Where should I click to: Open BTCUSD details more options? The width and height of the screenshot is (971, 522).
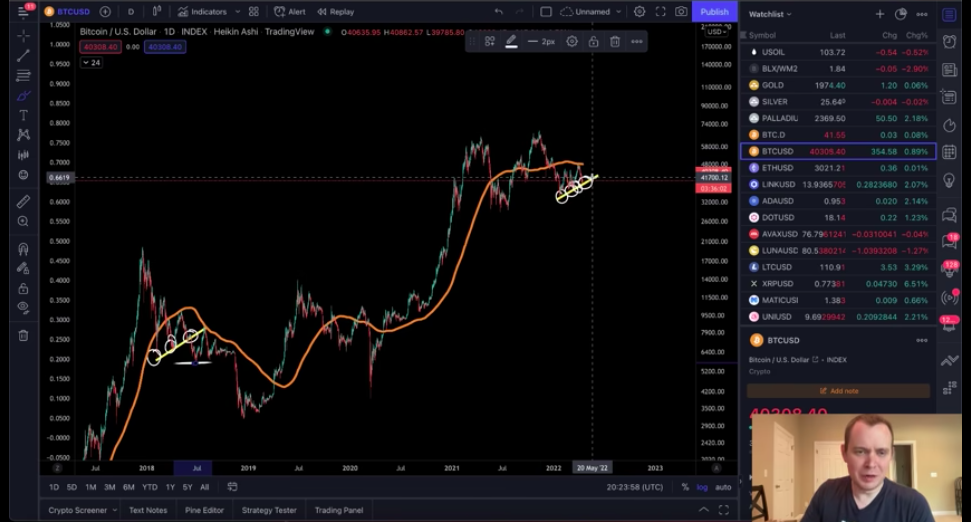[922, 340]
